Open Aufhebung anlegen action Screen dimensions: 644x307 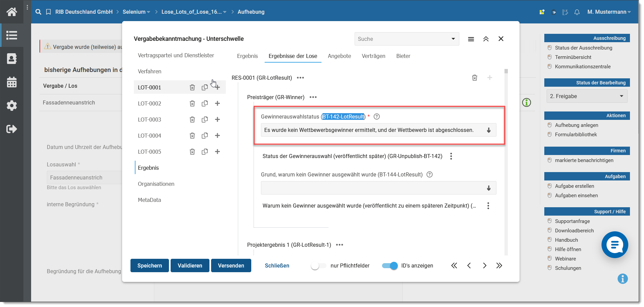tap(576, 125)
